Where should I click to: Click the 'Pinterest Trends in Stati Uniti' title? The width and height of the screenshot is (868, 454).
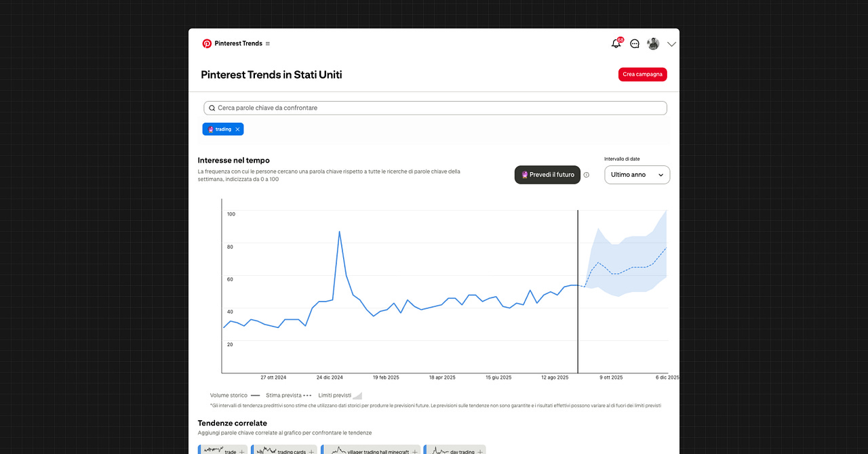[271, 75]
